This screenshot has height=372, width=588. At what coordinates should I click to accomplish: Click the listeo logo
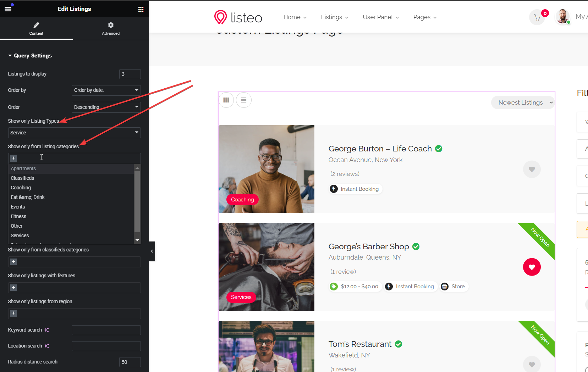click(238, 17)
